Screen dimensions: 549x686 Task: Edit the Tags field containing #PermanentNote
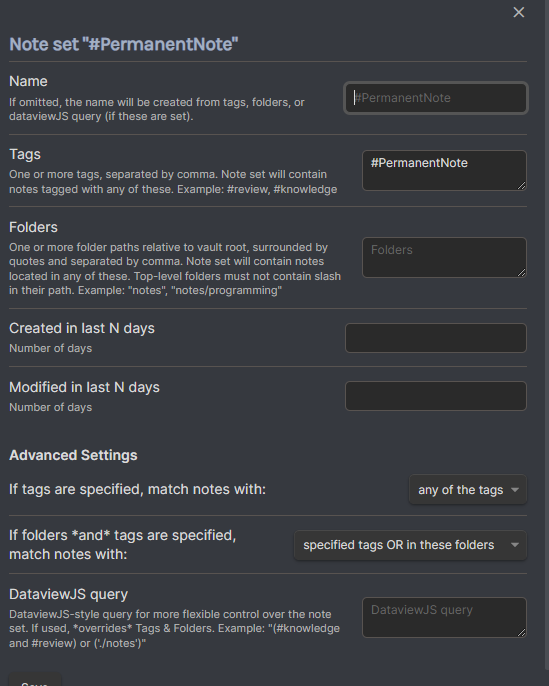(x=444, y=170)
